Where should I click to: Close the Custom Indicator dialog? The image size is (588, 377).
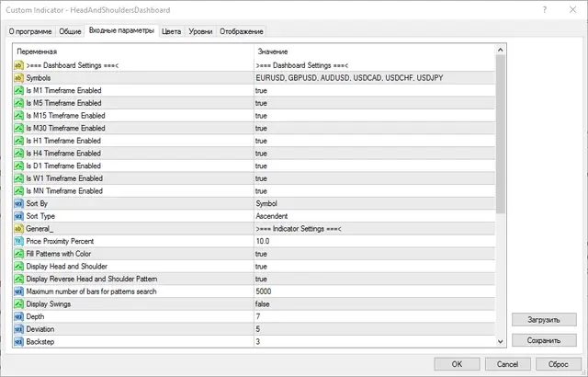point(572,10)
